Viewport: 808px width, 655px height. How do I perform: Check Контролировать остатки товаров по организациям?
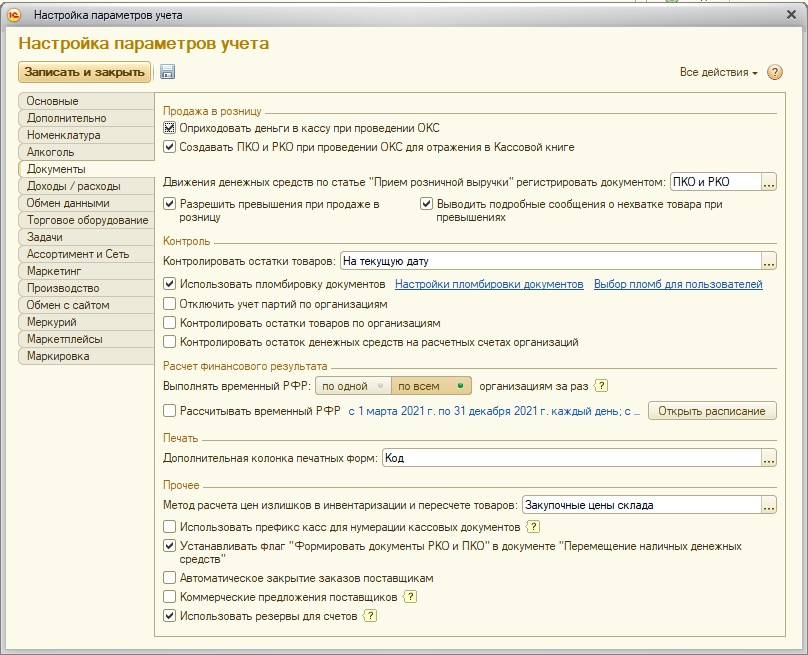point(169,323)
